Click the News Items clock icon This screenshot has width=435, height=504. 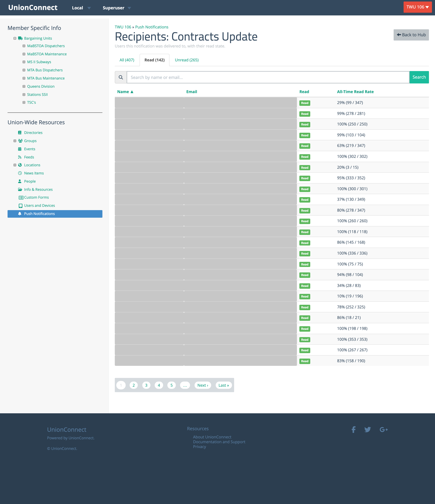[20, 173]
